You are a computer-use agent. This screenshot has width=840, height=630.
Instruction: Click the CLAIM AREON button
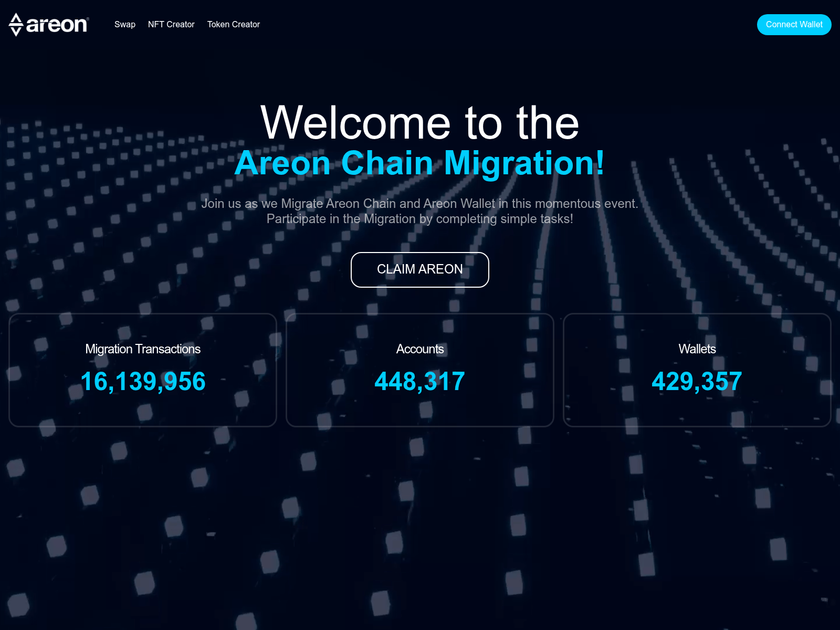(x=420, y=270)
